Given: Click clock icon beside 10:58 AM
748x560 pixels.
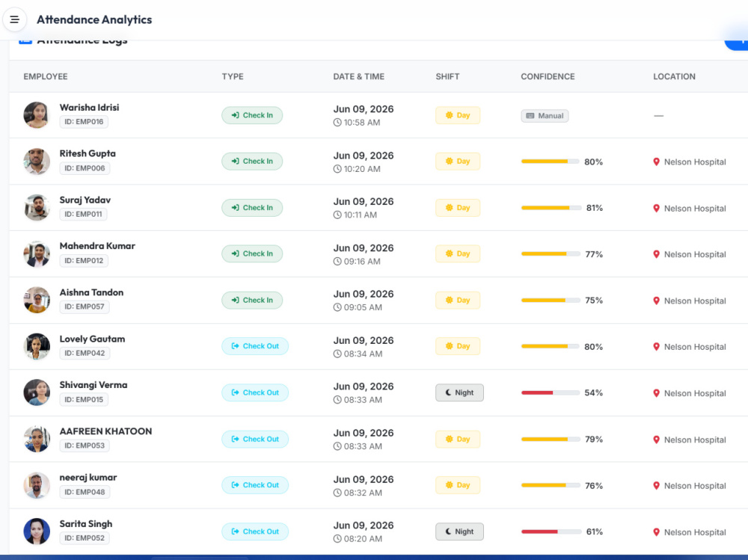Looking at the screenshot, I should click(x=337, y=123).
